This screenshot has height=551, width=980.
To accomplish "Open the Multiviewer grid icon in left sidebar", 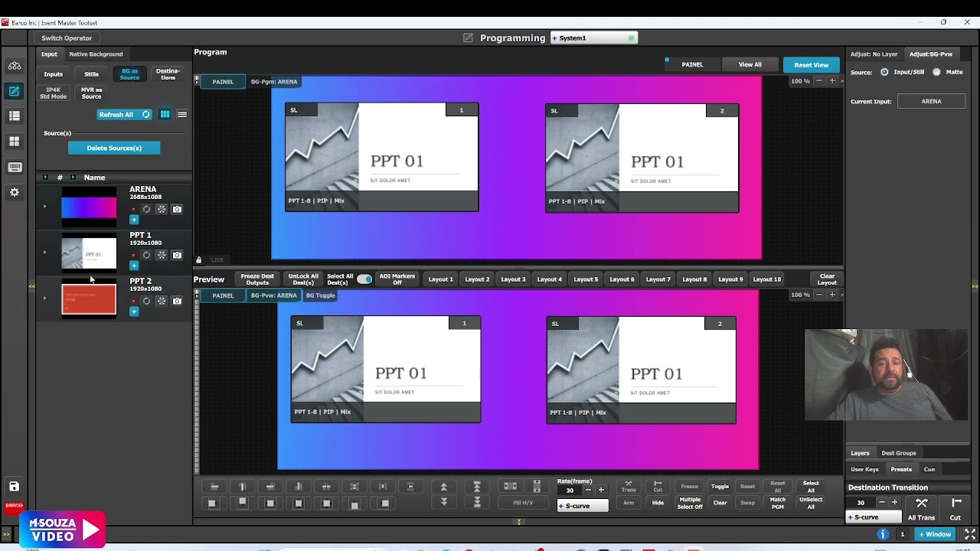I will (14, 142).
